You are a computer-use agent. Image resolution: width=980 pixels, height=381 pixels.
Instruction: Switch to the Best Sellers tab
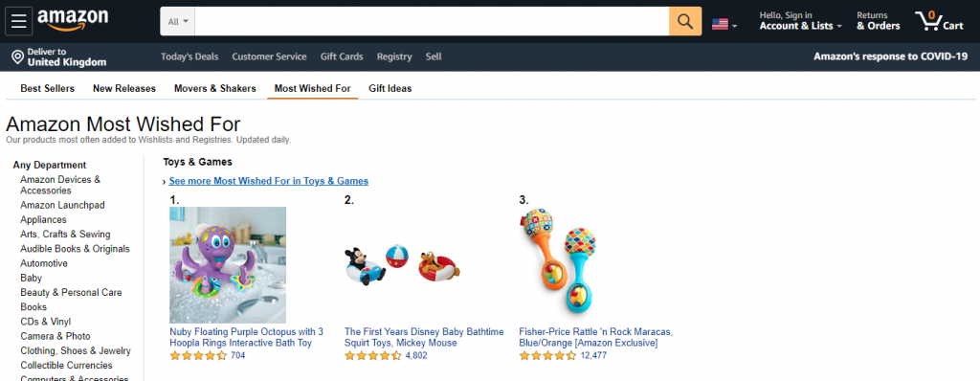[48, 88]
